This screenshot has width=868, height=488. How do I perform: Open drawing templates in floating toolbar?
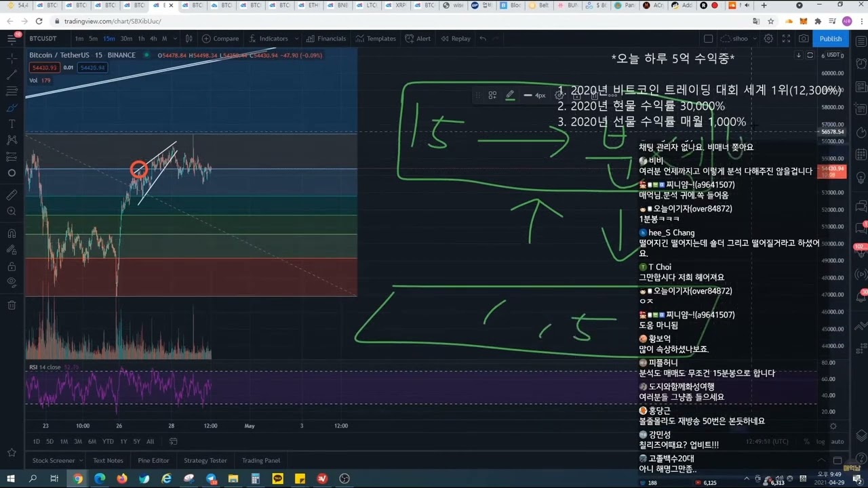tap(492, 95)
